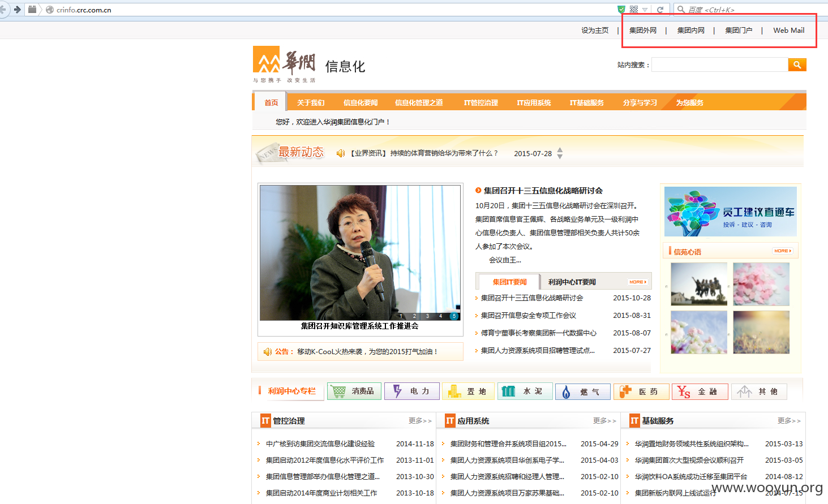This screenshot has height=504, width=828.
Task: Switch to 利润中心IT要闻 tab
Action: point(572,282)
